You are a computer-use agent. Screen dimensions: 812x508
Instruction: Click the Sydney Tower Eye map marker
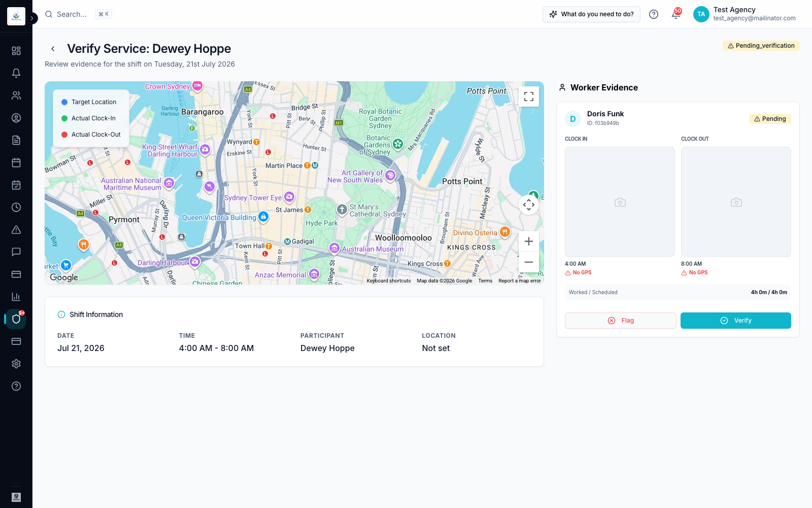tap(289, 197)
